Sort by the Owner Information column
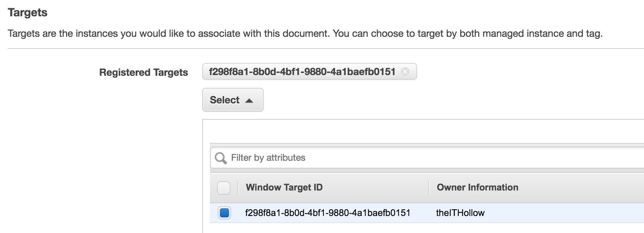644x233 pixels. pos(477,187)
